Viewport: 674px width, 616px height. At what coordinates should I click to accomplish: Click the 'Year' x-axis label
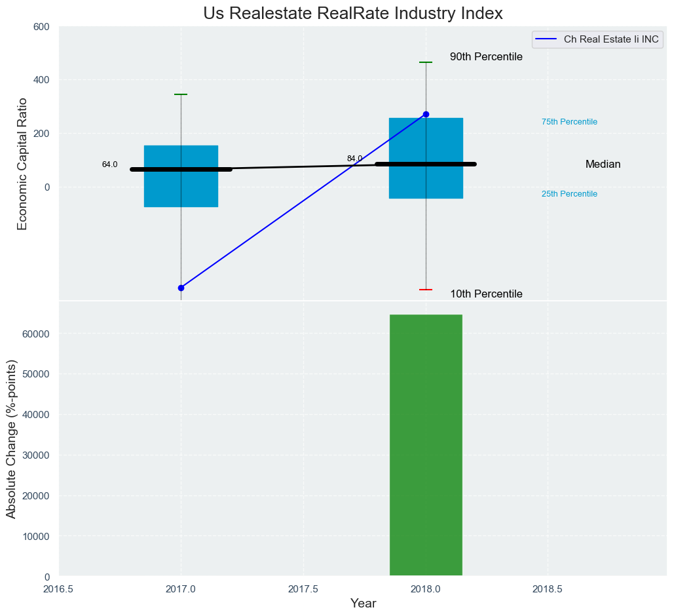pos(363,604)
